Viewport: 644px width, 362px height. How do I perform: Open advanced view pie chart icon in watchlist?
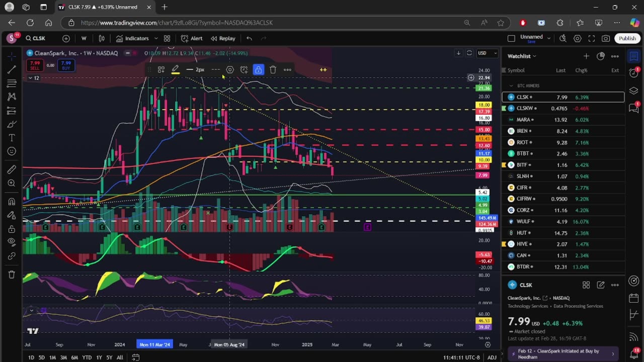[x=600, y=56]
